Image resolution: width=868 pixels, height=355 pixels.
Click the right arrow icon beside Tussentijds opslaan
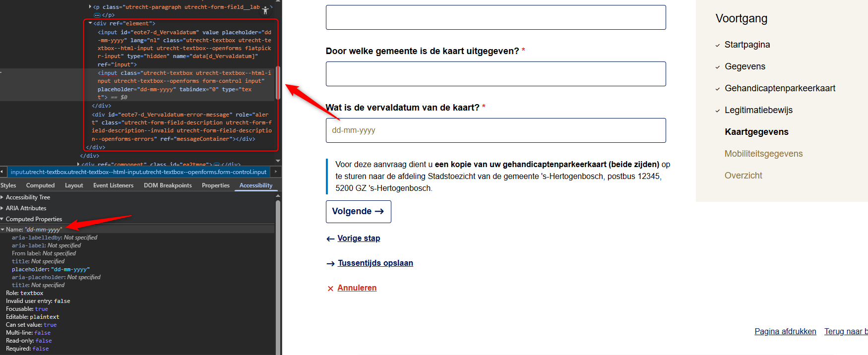point(330,264)
